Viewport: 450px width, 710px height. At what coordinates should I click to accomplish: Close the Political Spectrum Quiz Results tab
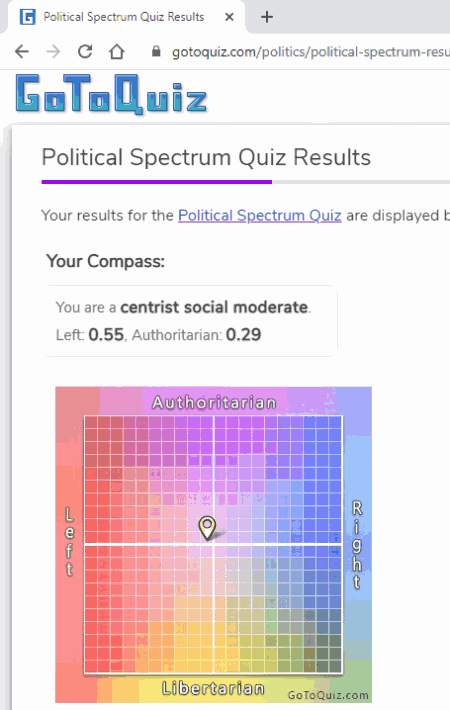tap(230, 17)
